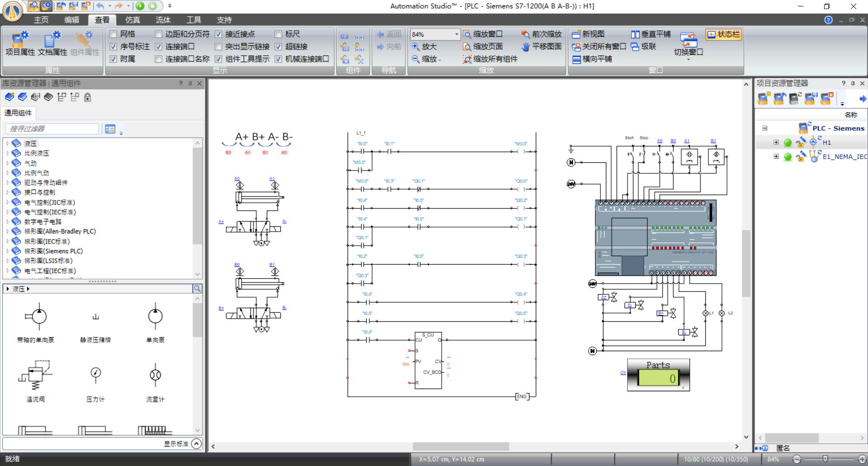The width and height of the screenshot is (868, 466).
Task: Select 溢流阀 relief valve component
Action: [x=36, y=381]
